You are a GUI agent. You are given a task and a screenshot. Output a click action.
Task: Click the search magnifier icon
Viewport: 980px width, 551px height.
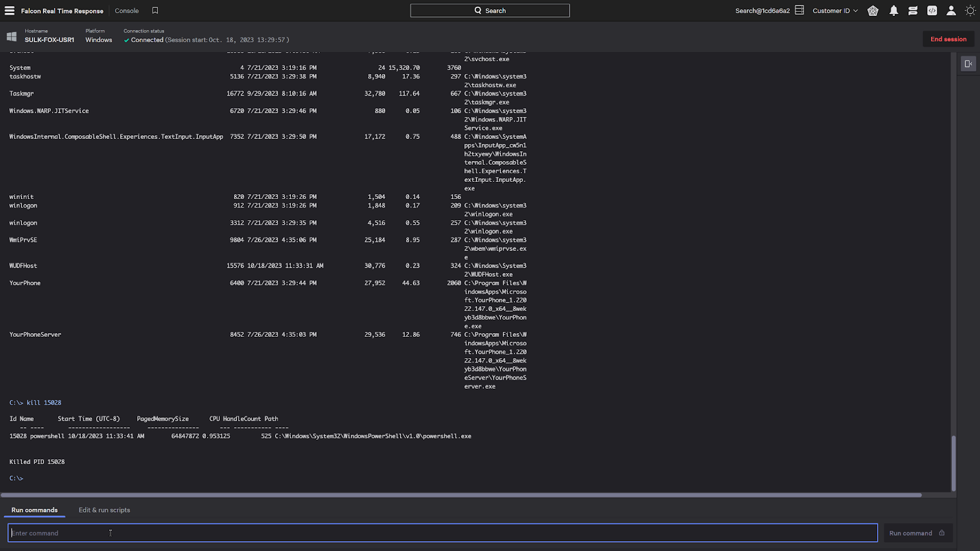[x=478, y=10]
